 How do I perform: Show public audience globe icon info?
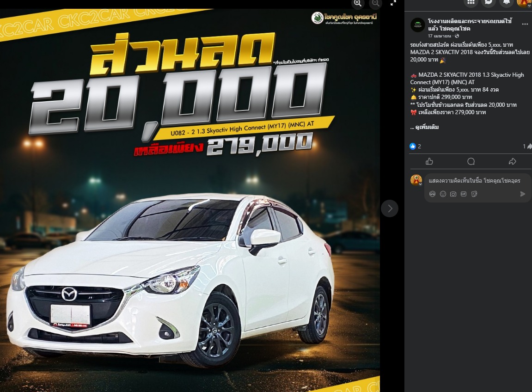pyautogui.click(x=457, y=36)
